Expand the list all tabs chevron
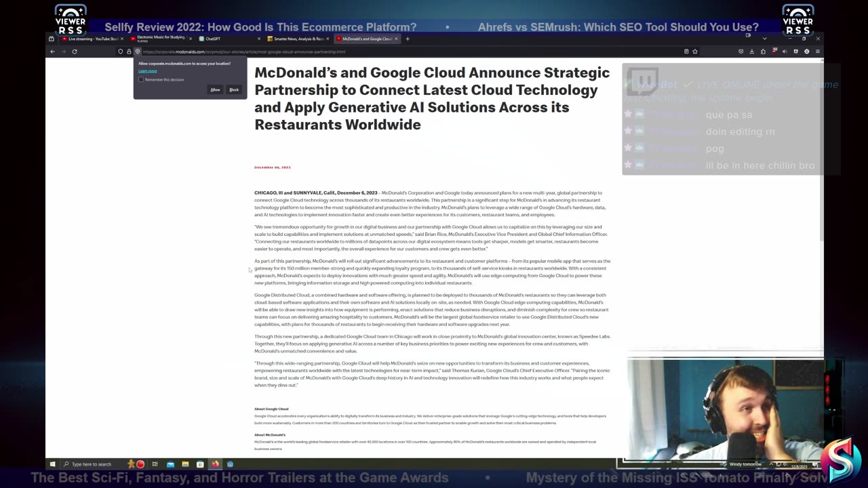The height and width of the screenshot is (488, 868). tap(765, 39)
